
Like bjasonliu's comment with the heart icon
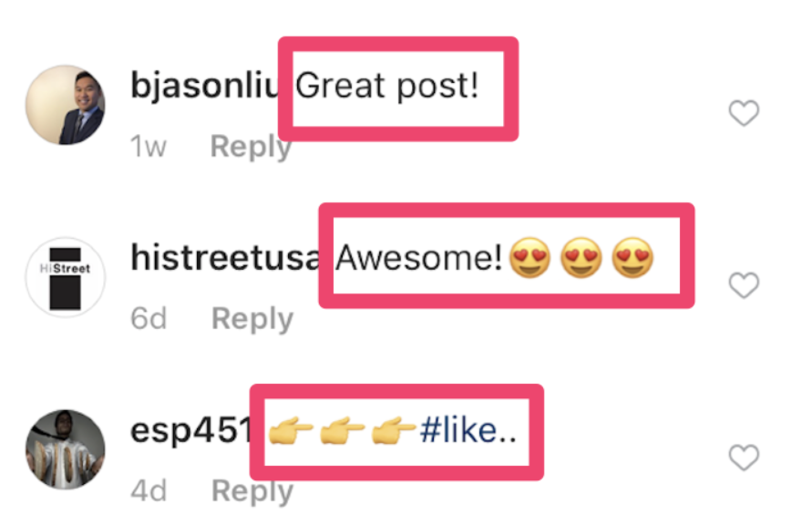click(744, 113)
